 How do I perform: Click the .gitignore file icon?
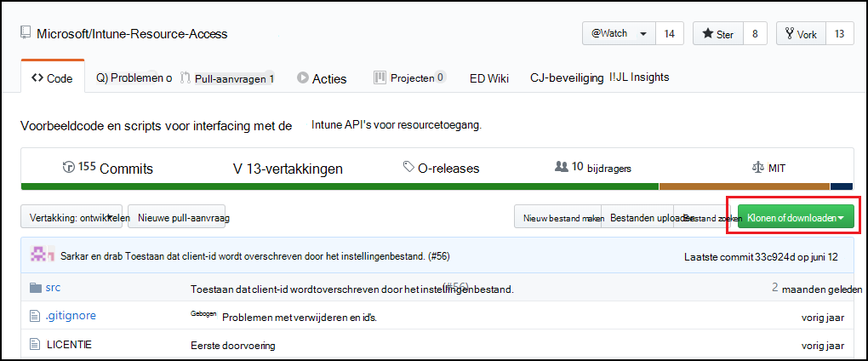click(35, 316)
